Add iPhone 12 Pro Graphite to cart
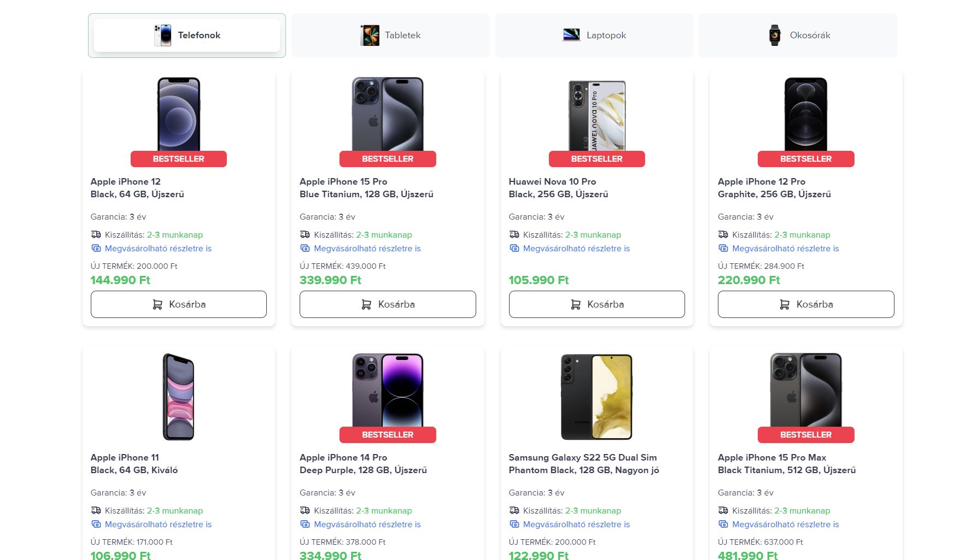Viewport: 959px width, 560px height. (x=806, y=304)
